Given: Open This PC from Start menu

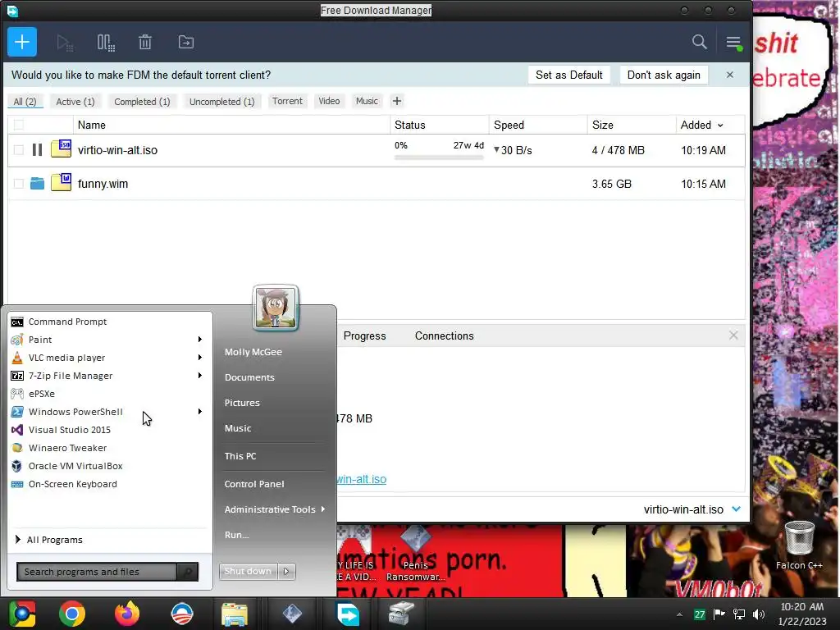Looking at the screenshot, I should click(240, 456).
